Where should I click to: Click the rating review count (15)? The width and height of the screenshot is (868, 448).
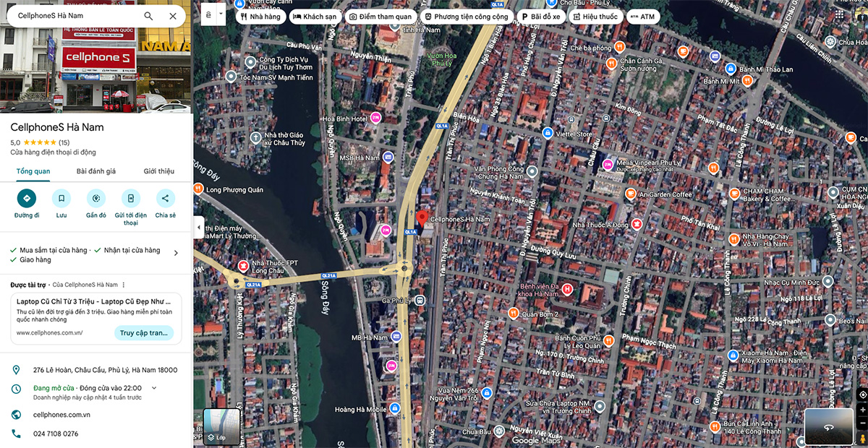pyautogui.click(x=64, y=142)
